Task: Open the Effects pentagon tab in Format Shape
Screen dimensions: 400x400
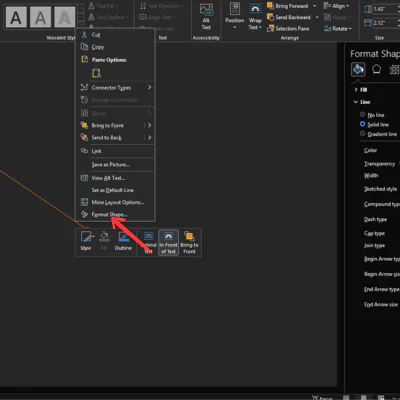Action: (376, 70)
